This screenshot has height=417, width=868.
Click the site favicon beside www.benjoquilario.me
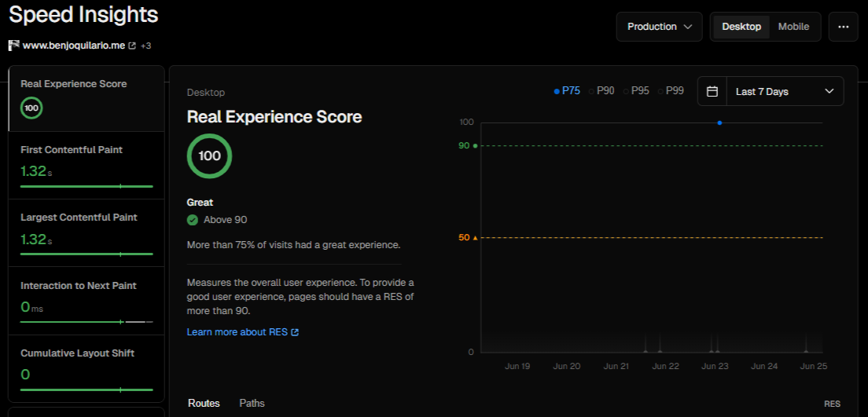[x=13, y=46]
